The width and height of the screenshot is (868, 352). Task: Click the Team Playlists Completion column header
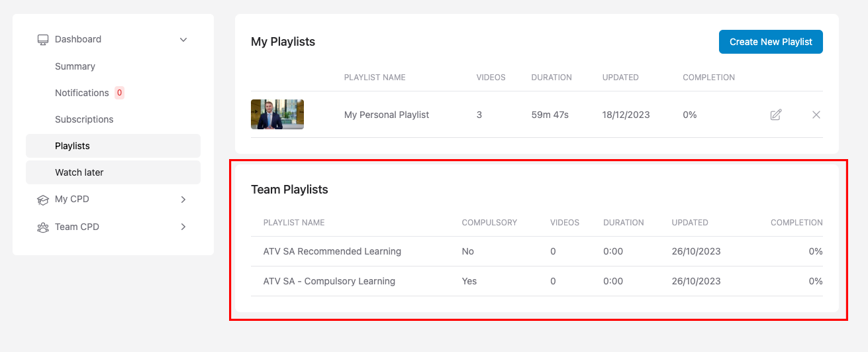[796, 223]
